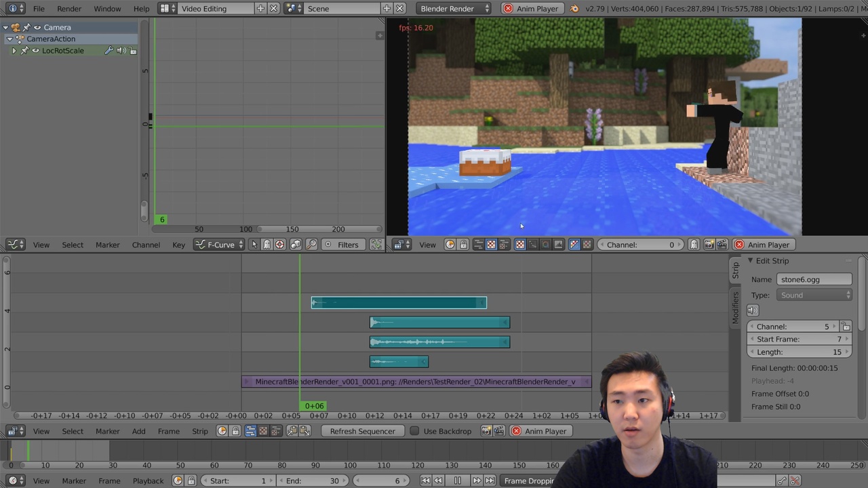
Task: Open the preview editor type selector
Action: point(401,245)
